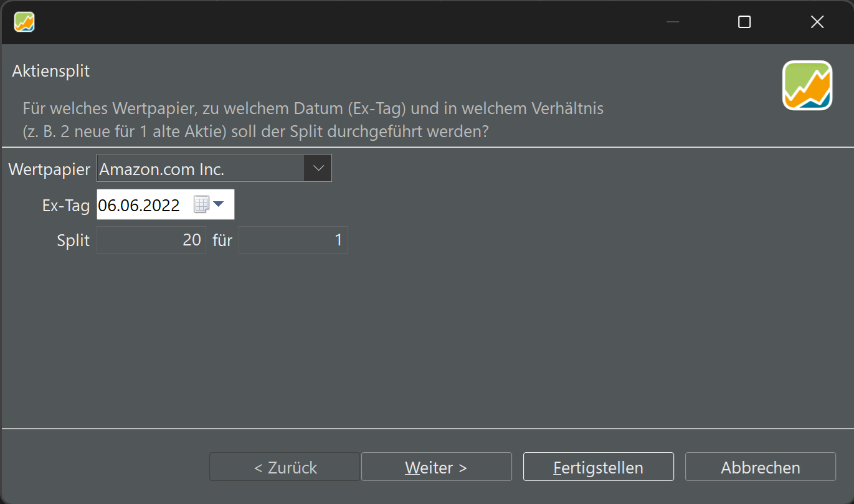Image resolution: width=854 pixels, height=504 pixels.
Task: Click the Aktiensplit heading text
Action: coord(50,71)
